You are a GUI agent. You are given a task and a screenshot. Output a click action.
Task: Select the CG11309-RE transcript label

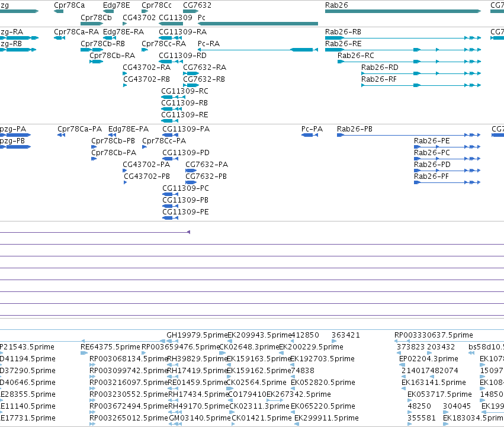[x=185, y=115]
